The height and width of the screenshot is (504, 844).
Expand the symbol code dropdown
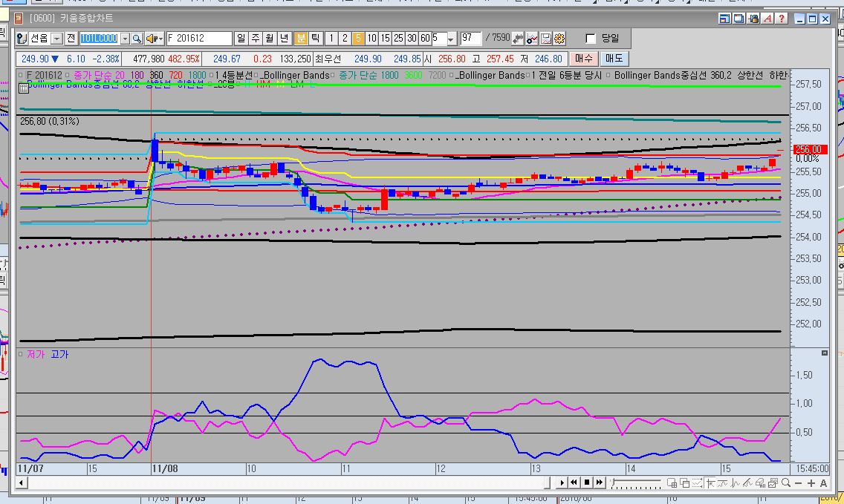click(125, 39)
